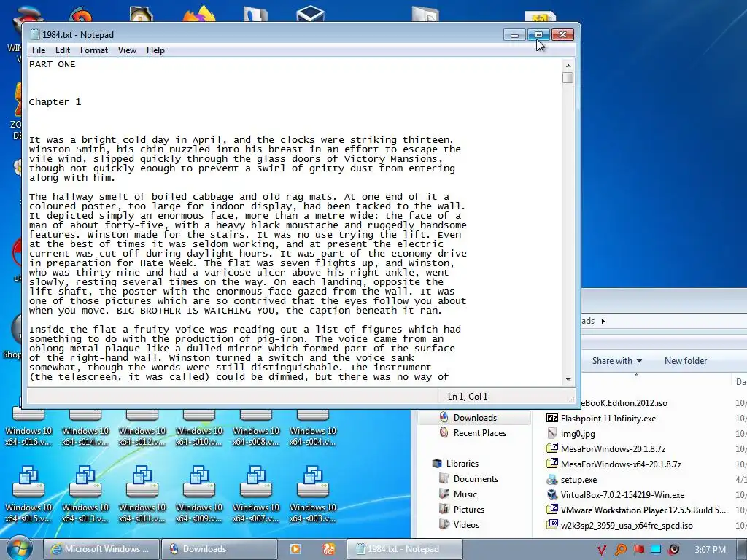747x560 pixels.
Task: Click the setup.exe file icon
Action: click(x=551, y=480)
